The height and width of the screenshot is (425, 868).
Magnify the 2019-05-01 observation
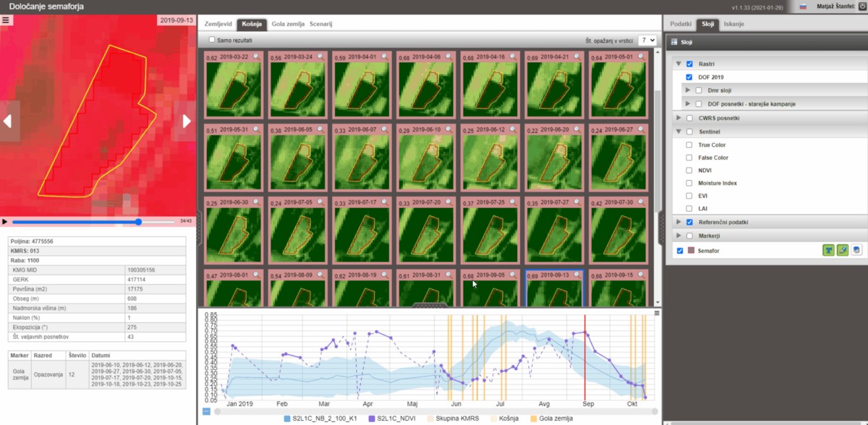coord(641,56)
